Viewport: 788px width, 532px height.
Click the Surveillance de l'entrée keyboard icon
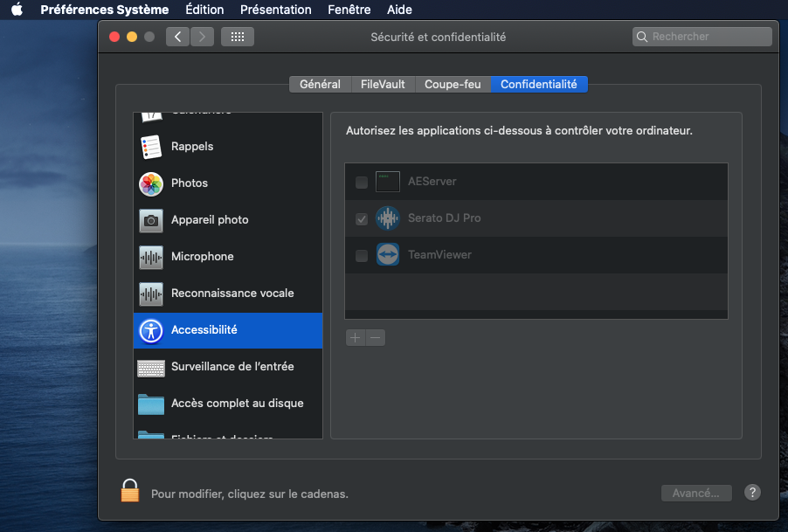click(x=151, y=369)
